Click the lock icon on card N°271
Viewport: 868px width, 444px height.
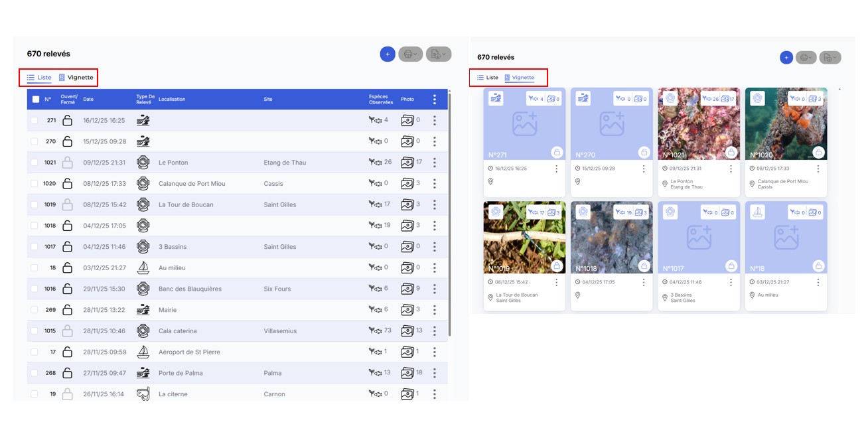(x=557, y=153)
